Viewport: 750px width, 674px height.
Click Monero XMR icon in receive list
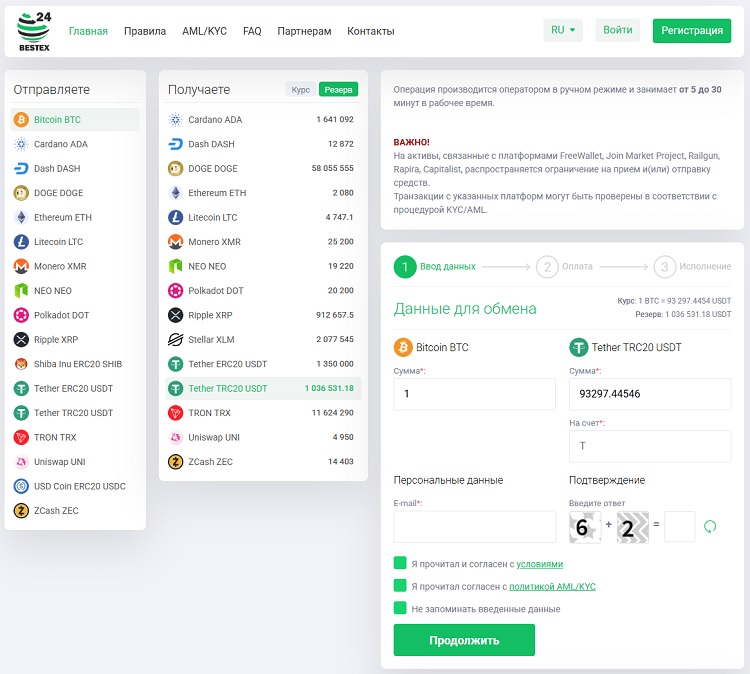(176, 242)
